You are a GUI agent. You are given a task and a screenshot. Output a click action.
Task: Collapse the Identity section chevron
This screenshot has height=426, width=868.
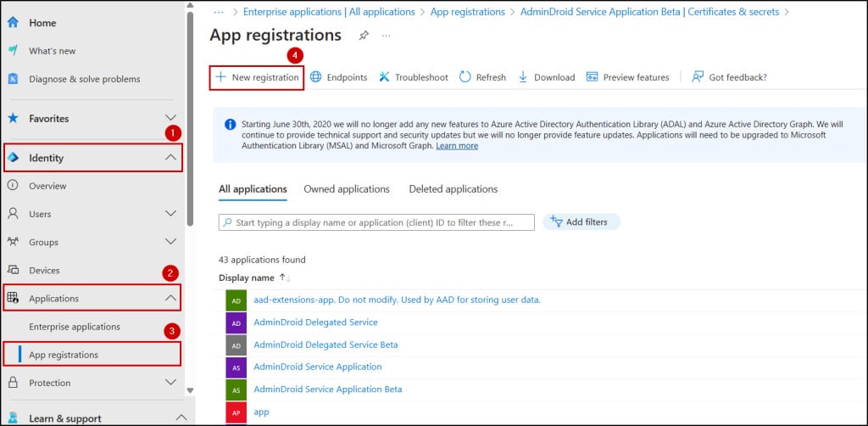(x=171, y=157)
